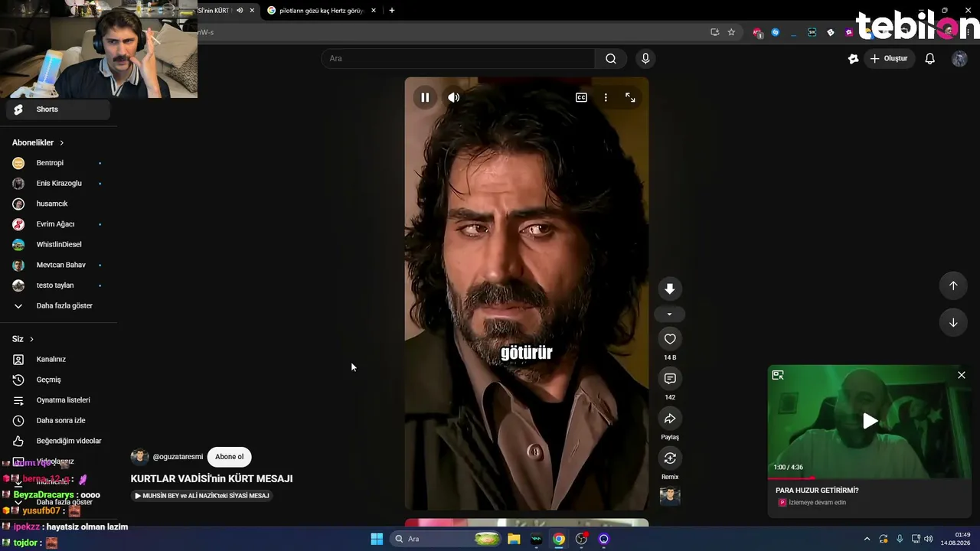Open the YouTube account avatar menu
Screen dimensions: 980x551
click(x=959, y=59)
